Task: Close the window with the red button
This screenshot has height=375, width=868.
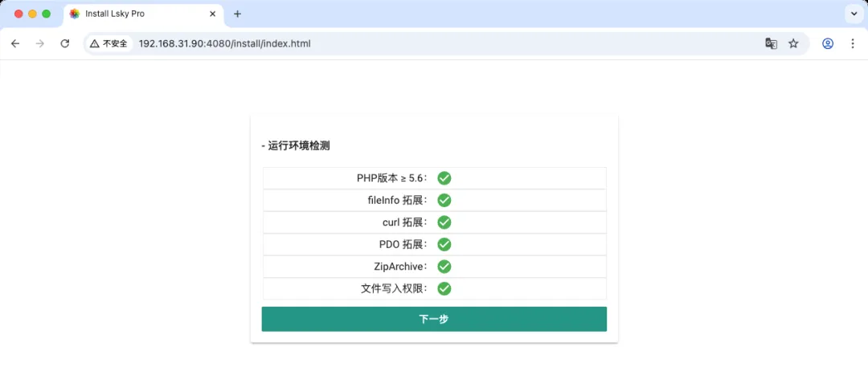Action: [x=18, y=14]
